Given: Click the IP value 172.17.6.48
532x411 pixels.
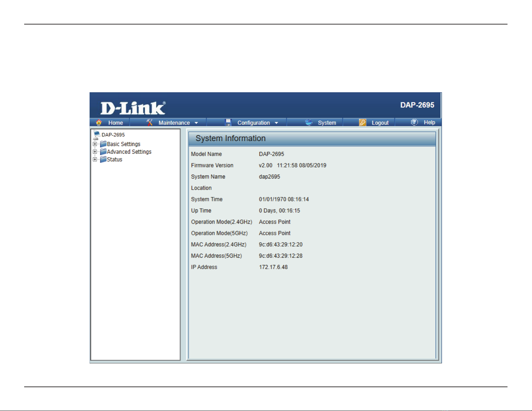Looking at the screenshot, I should [273, 267].
